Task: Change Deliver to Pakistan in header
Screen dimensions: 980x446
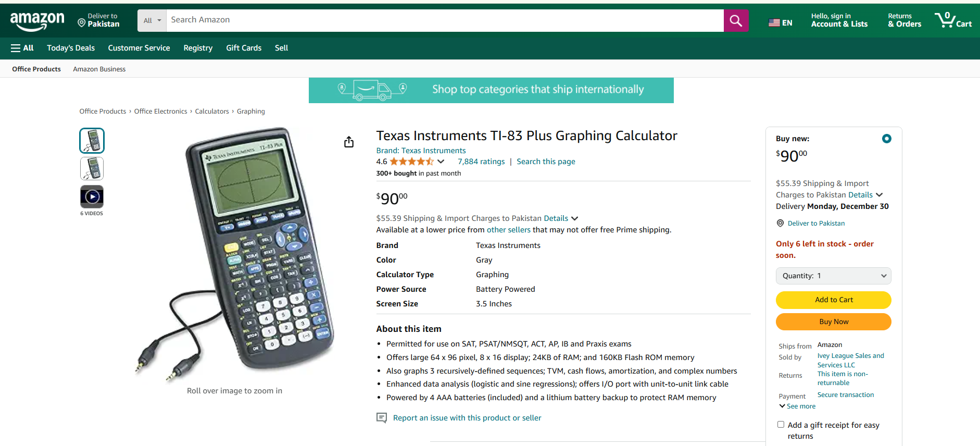Action: click(x=98, y=20)
